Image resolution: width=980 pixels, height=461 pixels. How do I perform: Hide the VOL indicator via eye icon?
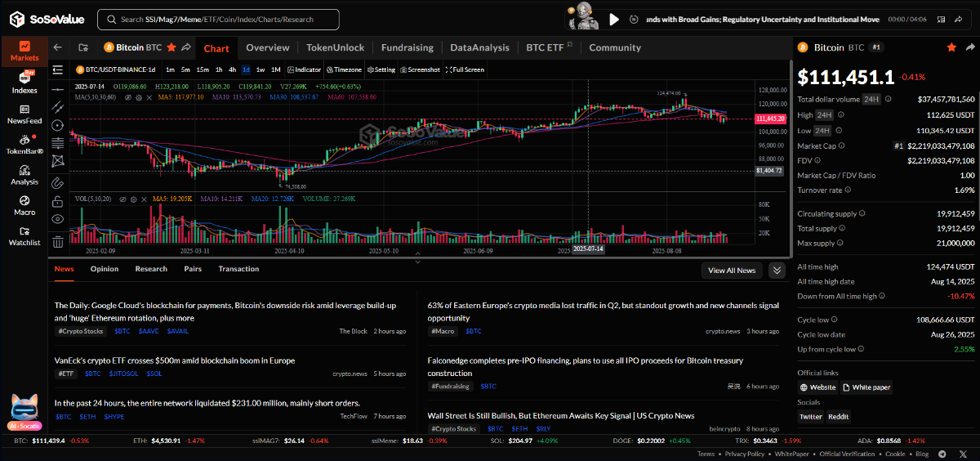coord(122,199)
